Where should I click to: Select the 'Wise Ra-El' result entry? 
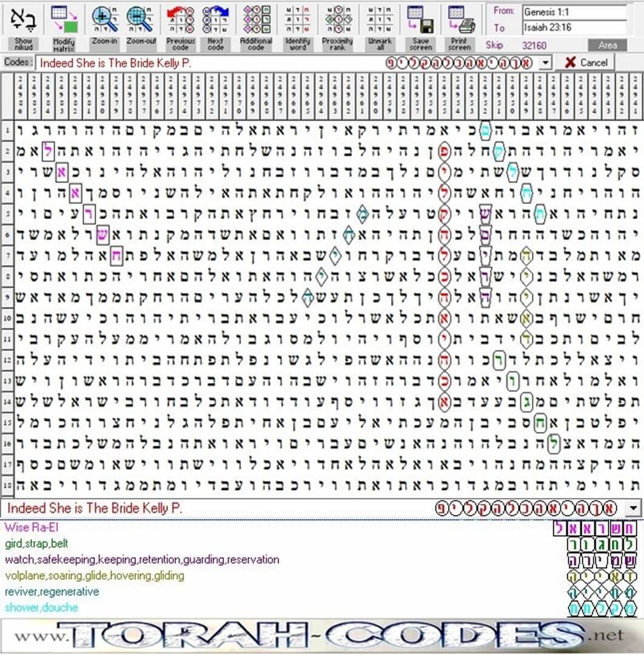(x=32, y=528)
